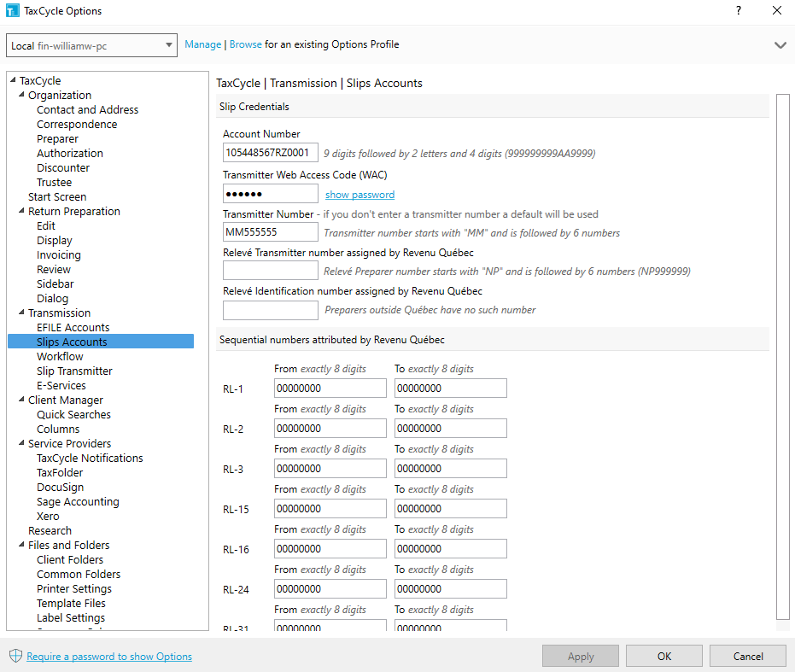795x672 pixels.
Task: Select DocuSign service provider
Action: pos(61,488)
